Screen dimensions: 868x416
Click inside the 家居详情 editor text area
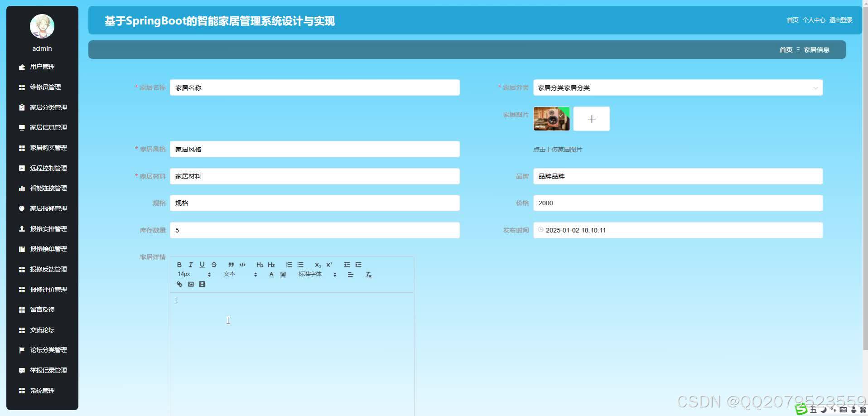pyautogui.click(x=292, y=354)
